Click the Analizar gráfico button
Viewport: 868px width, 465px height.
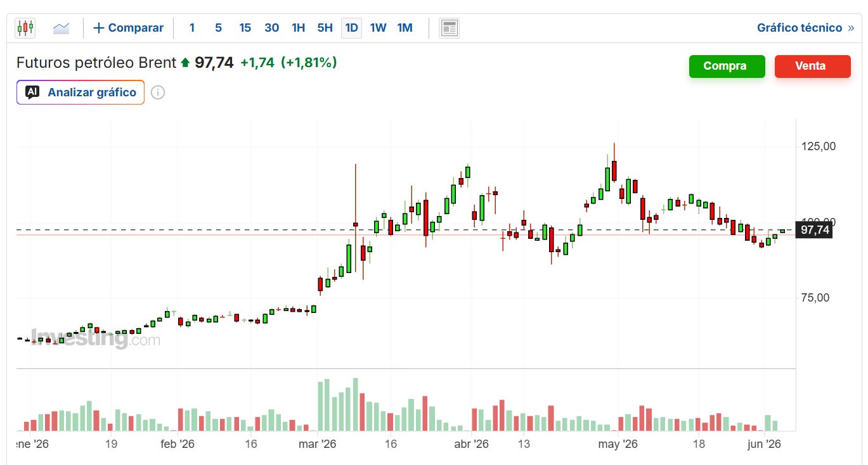pos(81,92)
